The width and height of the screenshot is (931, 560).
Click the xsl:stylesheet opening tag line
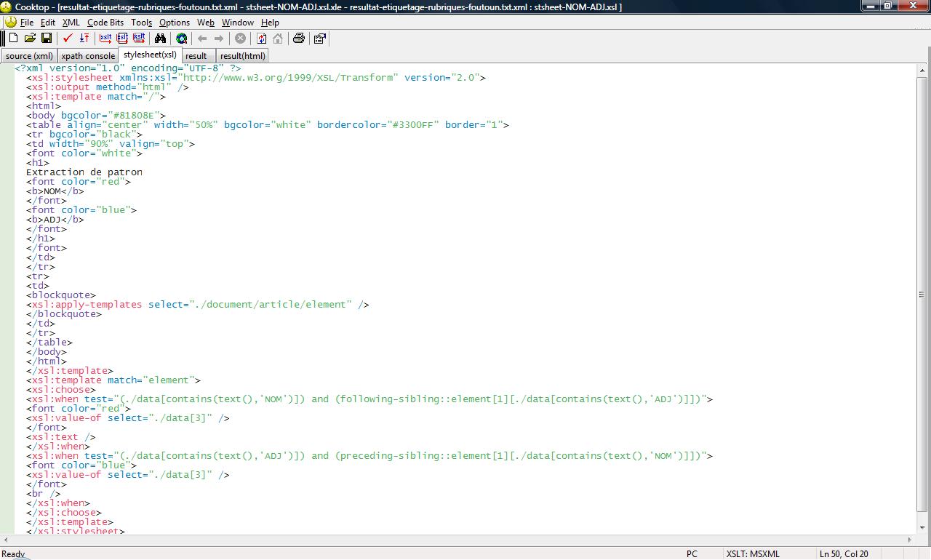click(x=256, y=78)
